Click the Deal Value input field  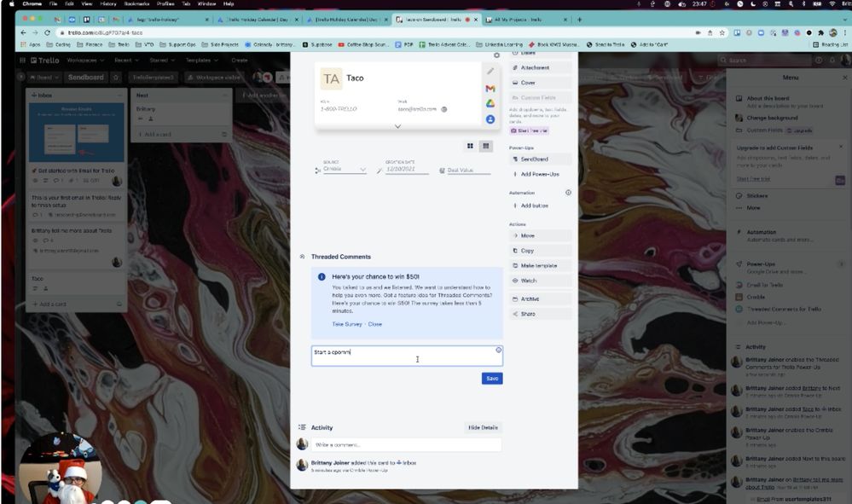[x=465, y=170]
